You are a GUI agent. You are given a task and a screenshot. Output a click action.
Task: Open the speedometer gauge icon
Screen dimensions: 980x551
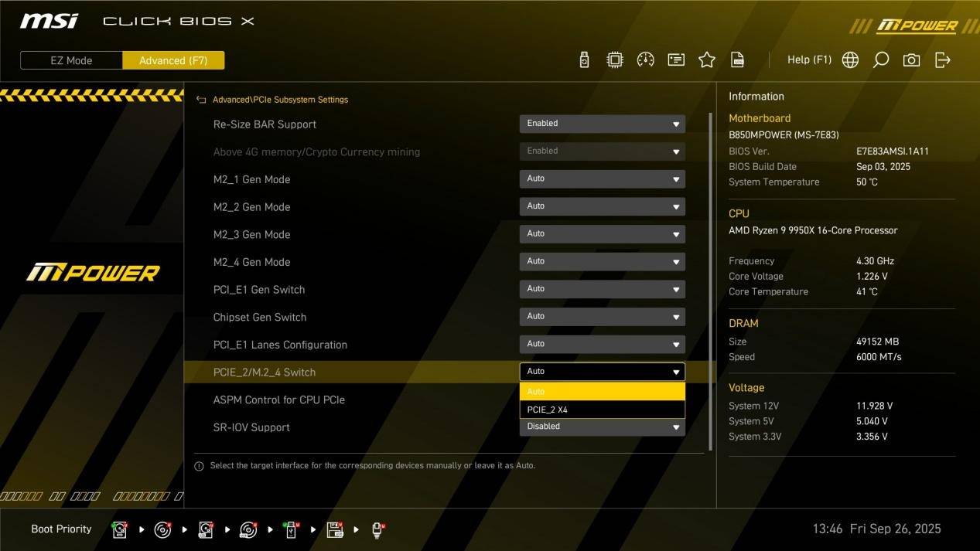(x=645, y=60)
